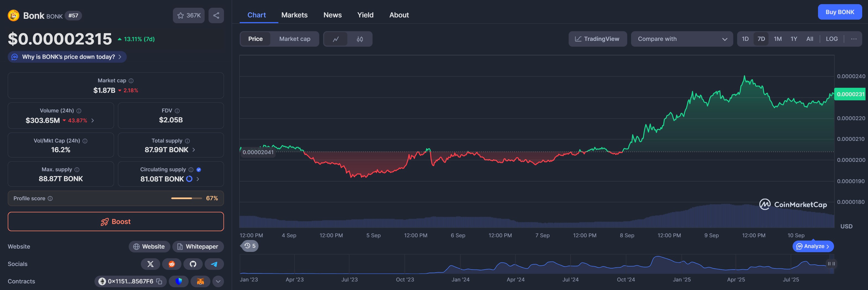Click the MetaMask fox icon
868x290 pixels.
[x=200, y=281]
